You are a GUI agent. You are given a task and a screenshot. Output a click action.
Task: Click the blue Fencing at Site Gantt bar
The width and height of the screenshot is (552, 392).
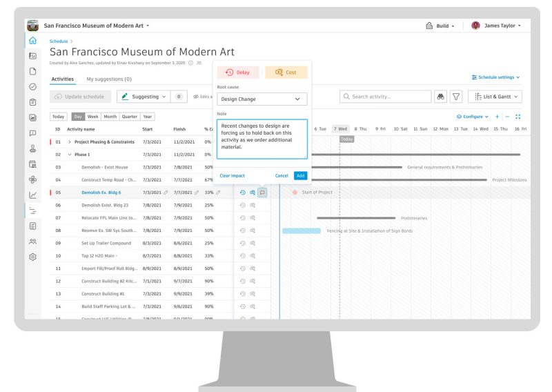(x=302, y=231)
